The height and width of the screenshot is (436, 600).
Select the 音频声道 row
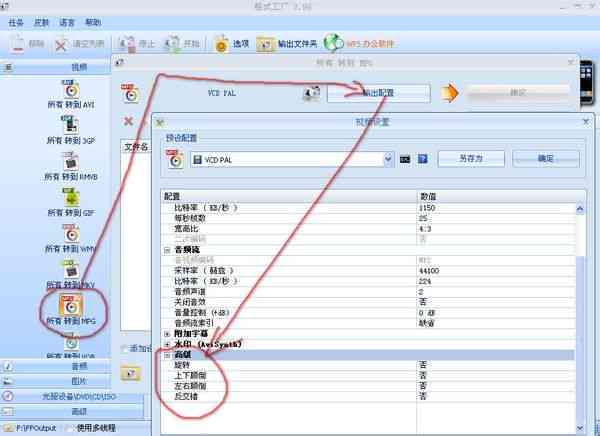click(x=368, y=292)
